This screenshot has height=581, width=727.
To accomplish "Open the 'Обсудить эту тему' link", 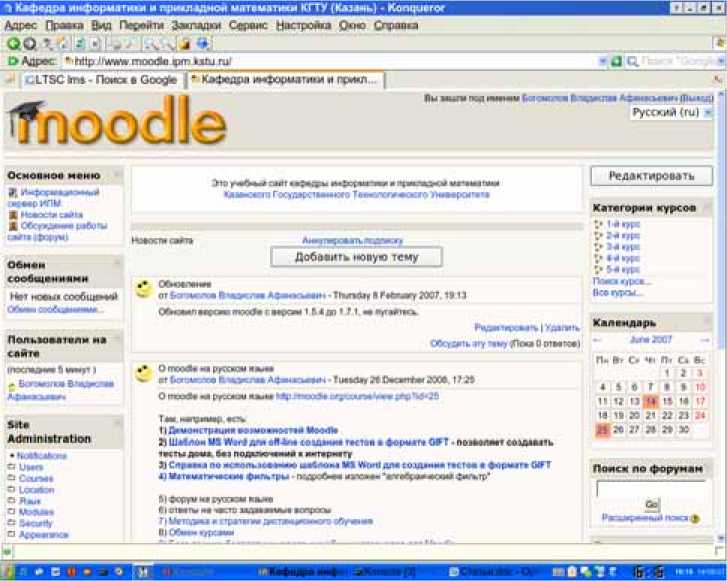I will [x=469, y=344].
